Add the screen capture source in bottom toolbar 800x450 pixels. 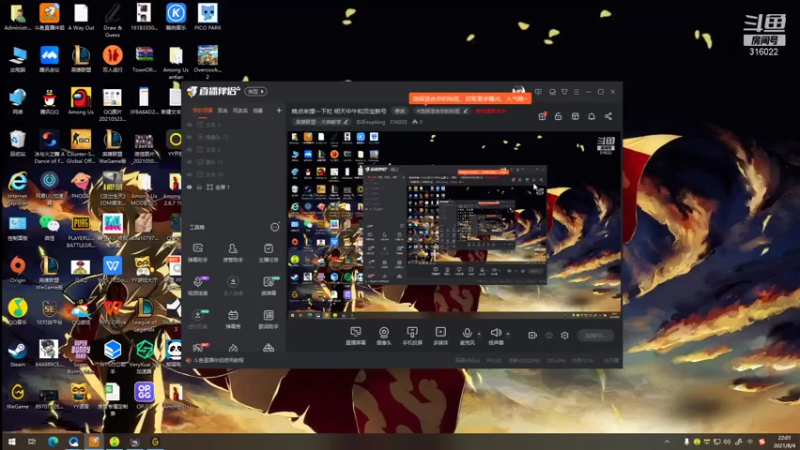(356, 336)
